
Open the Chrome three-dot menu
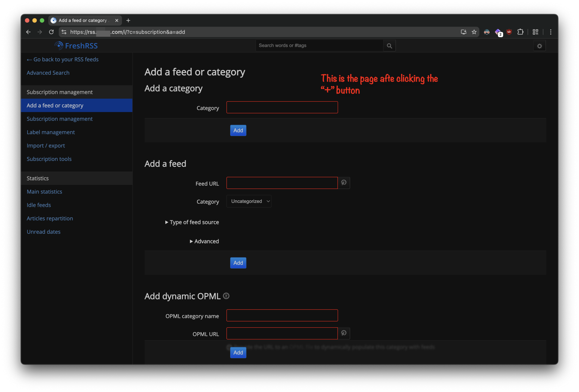click(x=551, y=32)
